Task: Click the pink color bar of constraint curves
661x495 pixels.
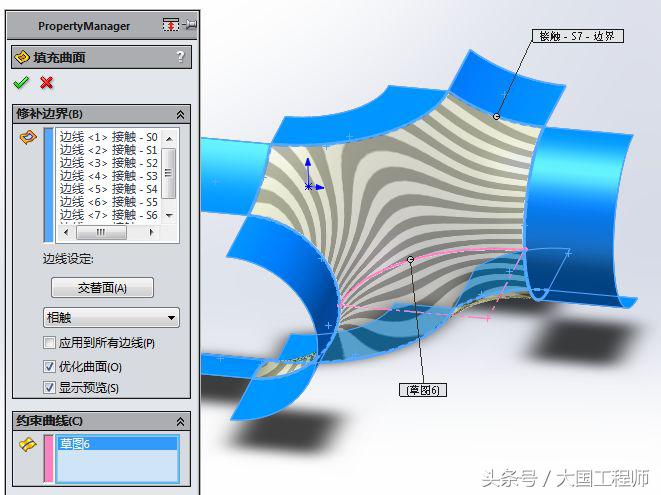Action: [x=49, y=459]
